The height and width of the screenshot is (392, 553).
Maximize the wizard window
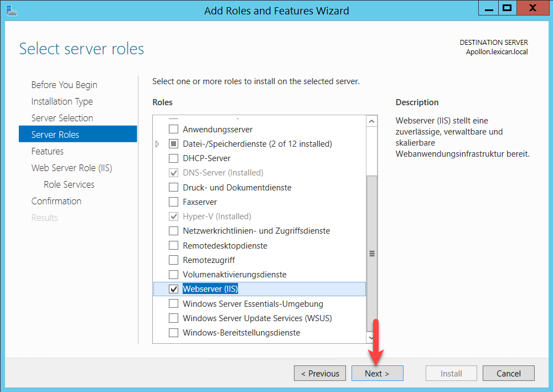(x=506, y=9)
